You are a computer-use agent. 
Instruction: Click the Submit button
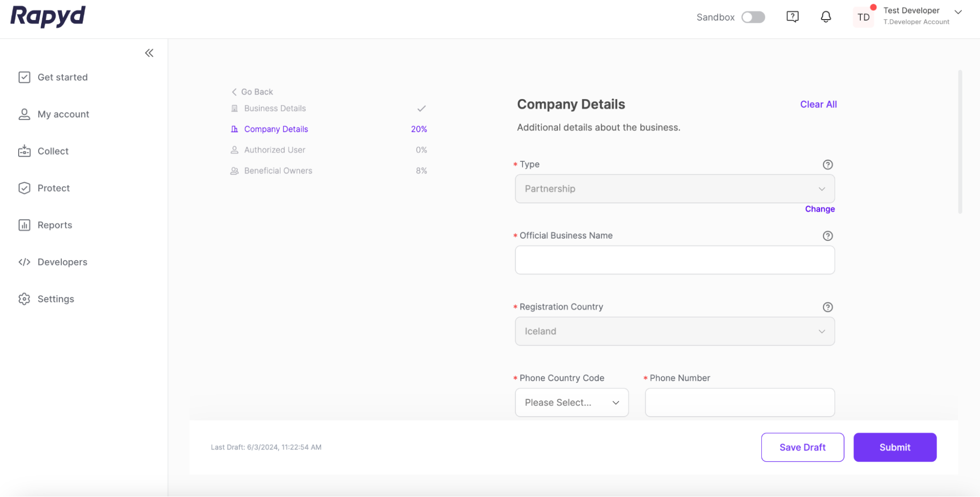pyautogui.click(x=894, y=447)
